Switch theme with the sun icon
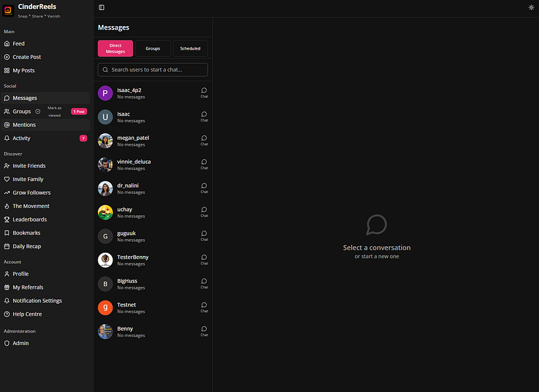This screenshot has height=392, width=539. pyautogui.click(x=531, y=8)
